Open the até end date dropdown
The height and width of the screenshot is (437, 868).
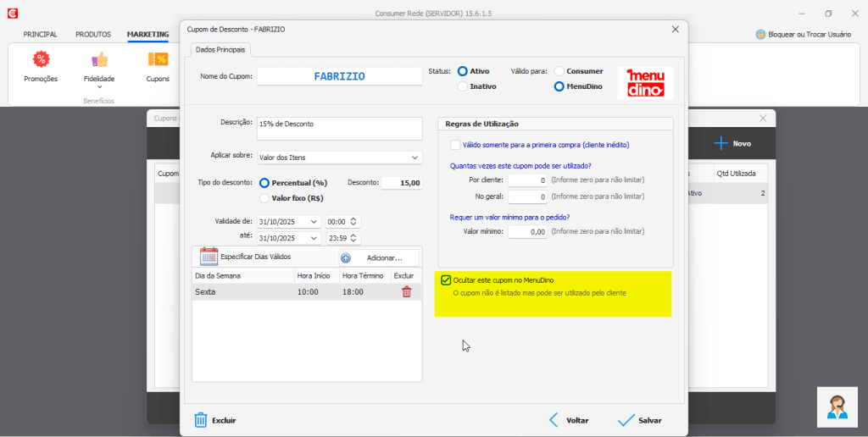314,239
